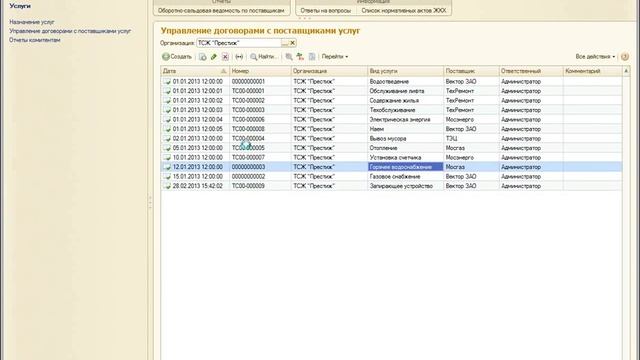Image resolution: width=640 pixels, height=360 pixels.
Task: Click document number ТС00-000008
Action: coord(248,129)
